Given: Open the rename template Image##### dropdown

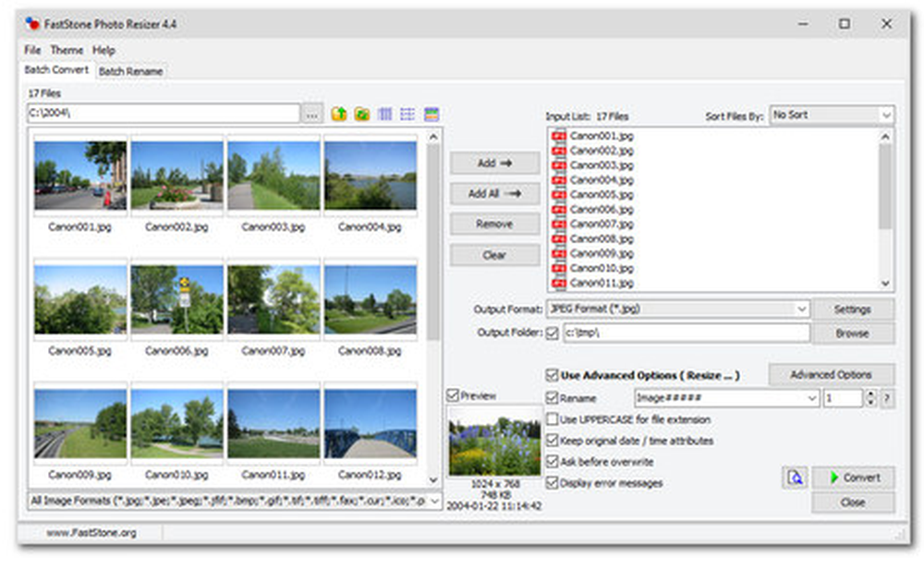Looking at the screenshot, I should click(726, 398).
